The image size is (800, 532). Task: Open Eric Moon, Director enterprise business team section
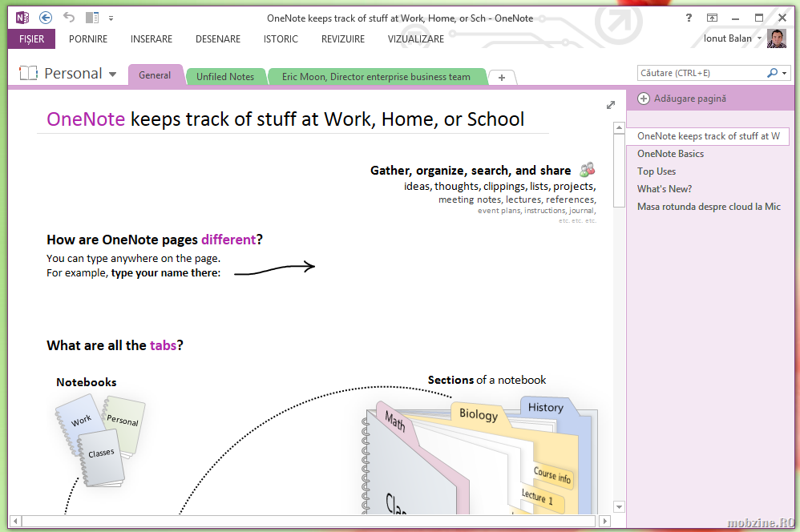point(376,77)
